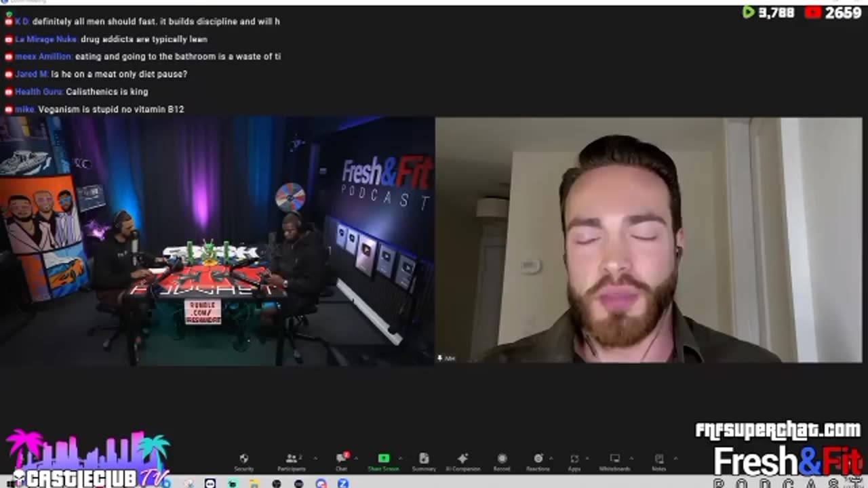Start recording with the Record icon
868x488 pixels.
(x=502, y=459)
